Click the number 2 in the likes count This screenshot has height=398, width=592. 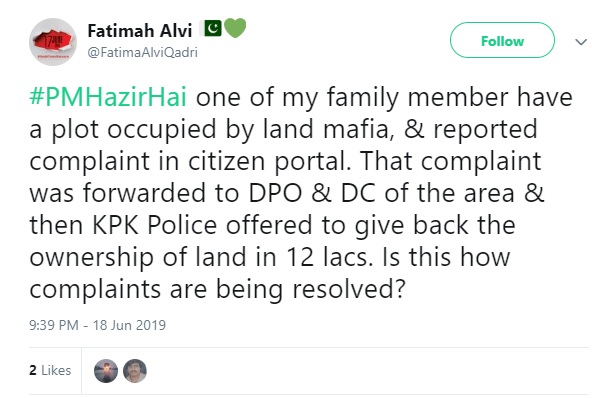click(x=33, y=370)
